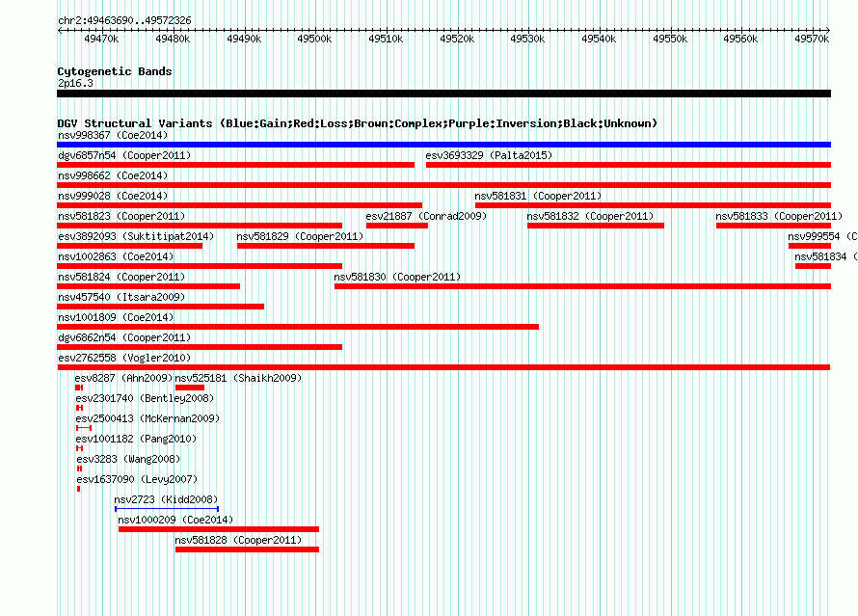Click the red nsv581829 loss bar
858x616 pixels.
[326, 246]
